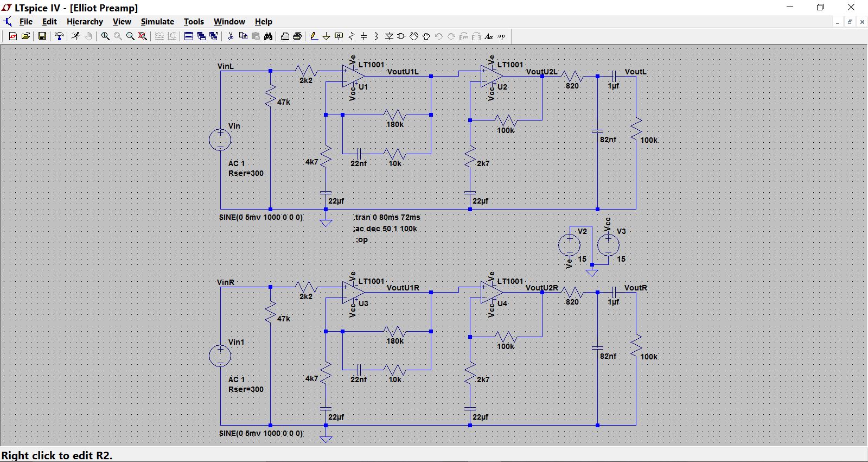Minimize the inner schematic document window
The image size is (868, 462).
coord(838,22)
